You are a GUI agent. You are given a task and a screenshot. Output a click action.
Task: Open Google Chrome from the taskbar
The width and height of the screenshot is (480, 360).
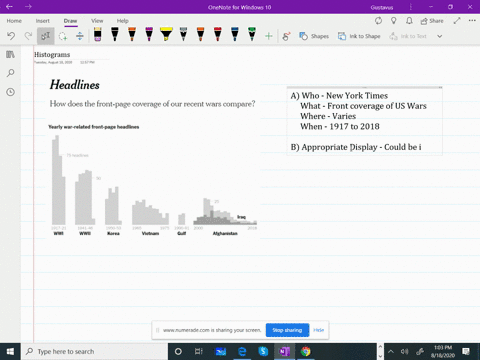point(305,351)
